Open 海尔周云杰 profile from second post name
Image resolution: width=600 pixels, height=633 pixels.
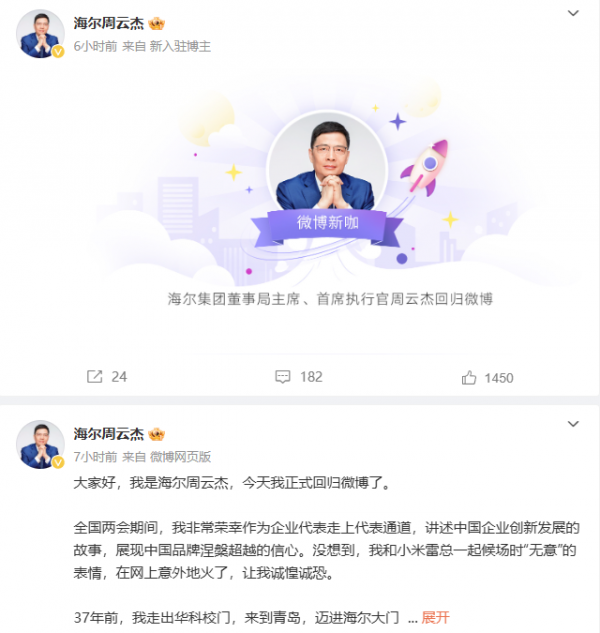pos(109,434)
